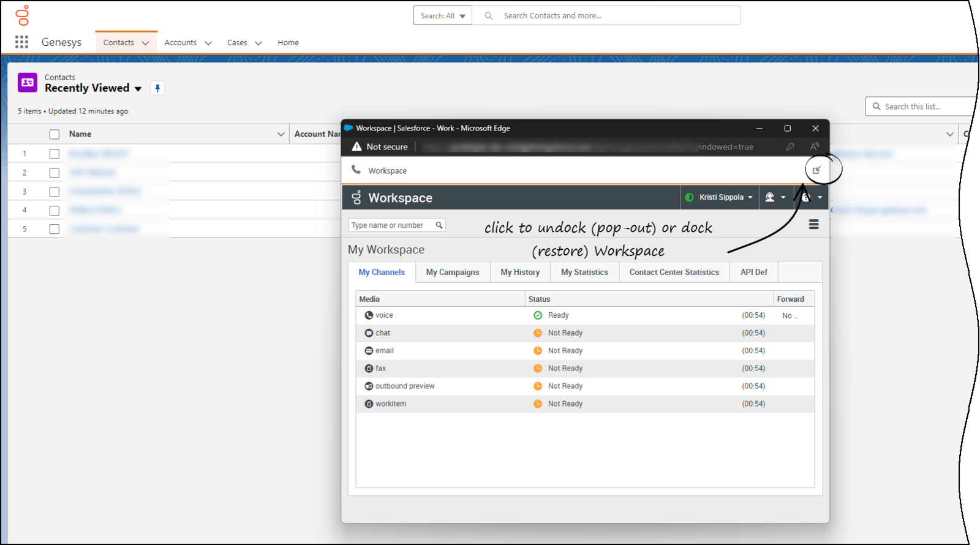Screen dimensions: 980x545
Task: Open the Workspace hamburger menu
Action: coord(813,225)
